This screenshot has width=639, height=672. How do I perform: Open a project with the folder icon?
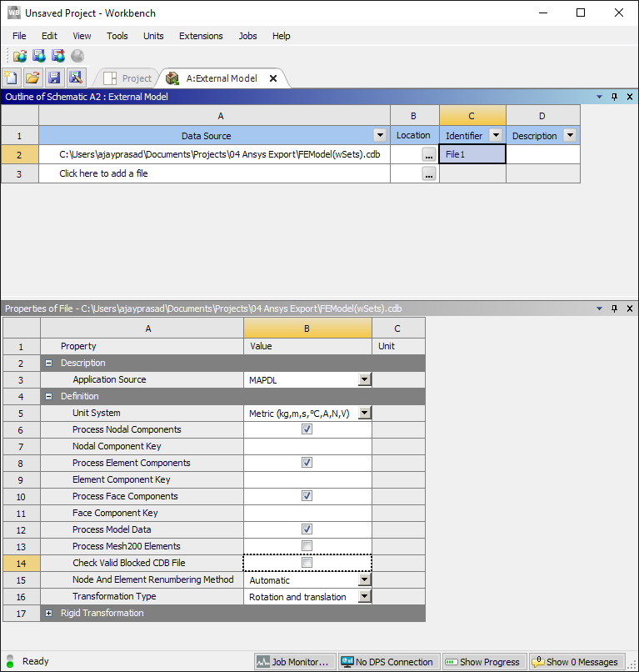click(x=33, y=78)
